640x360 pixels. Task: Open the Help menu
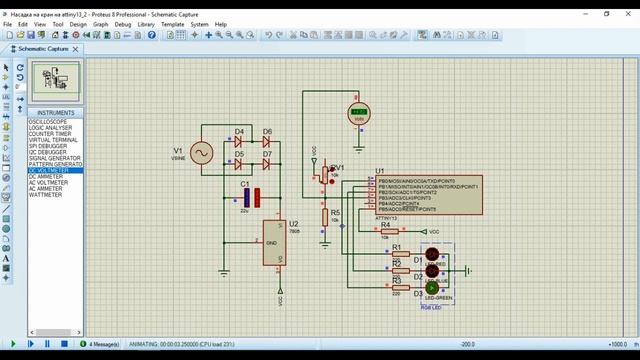[x=220, y=24]
